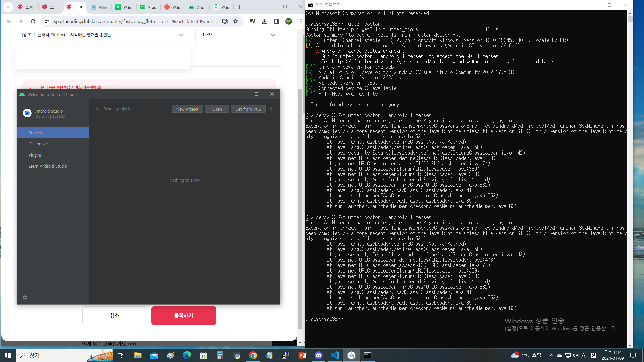644x362 pixels.
Task: Open the volume control in system tray
Action: (576, 355)
